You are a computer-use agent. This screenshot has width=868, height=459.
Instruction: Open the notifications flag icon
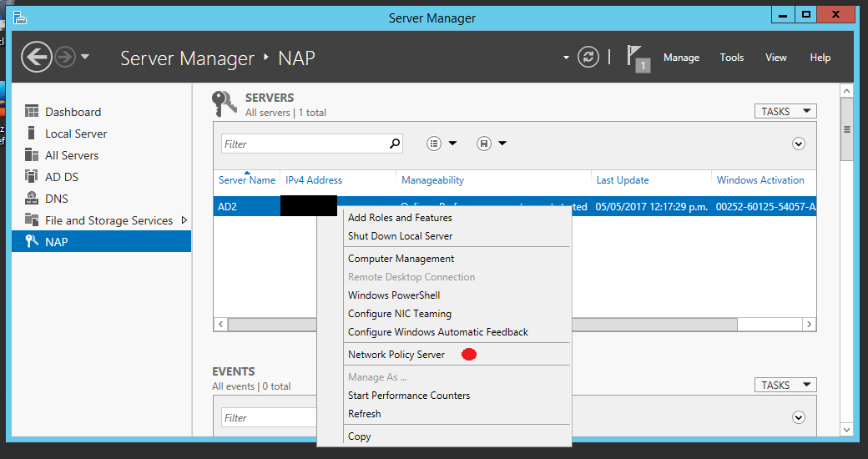coord(637,58)
